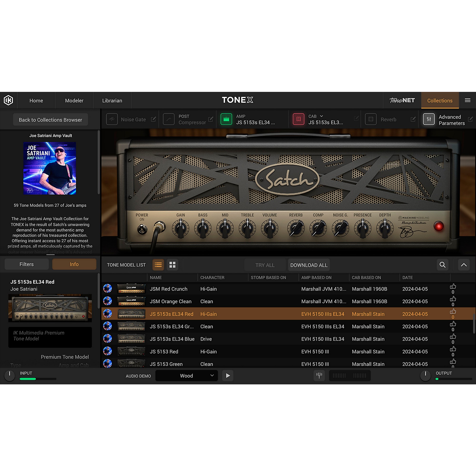Sort by the NAME column header
Image resolution: width=476 pixels, height=476 pixels.
click(x=156, y=278)
